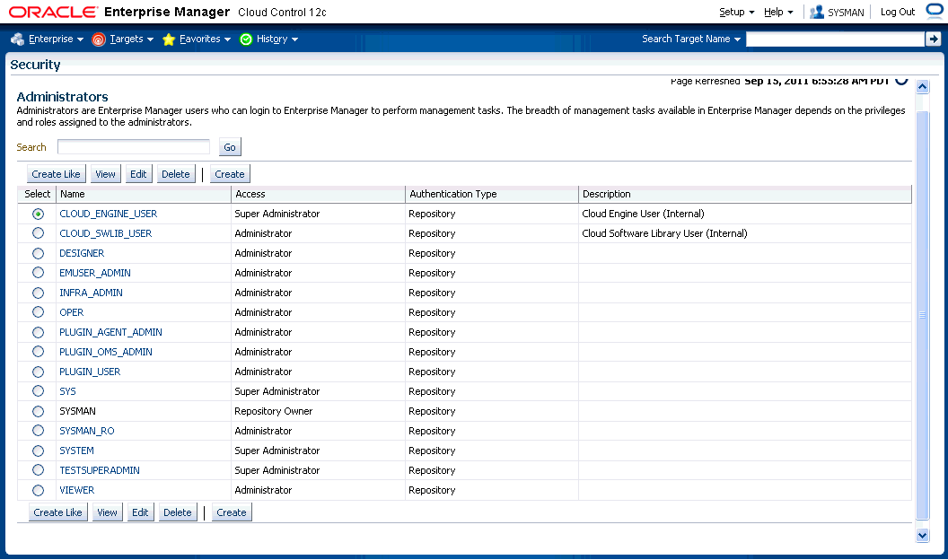The image size is (948, 560).
Task: Open SYS administrator link
Action: pos(67,391)
